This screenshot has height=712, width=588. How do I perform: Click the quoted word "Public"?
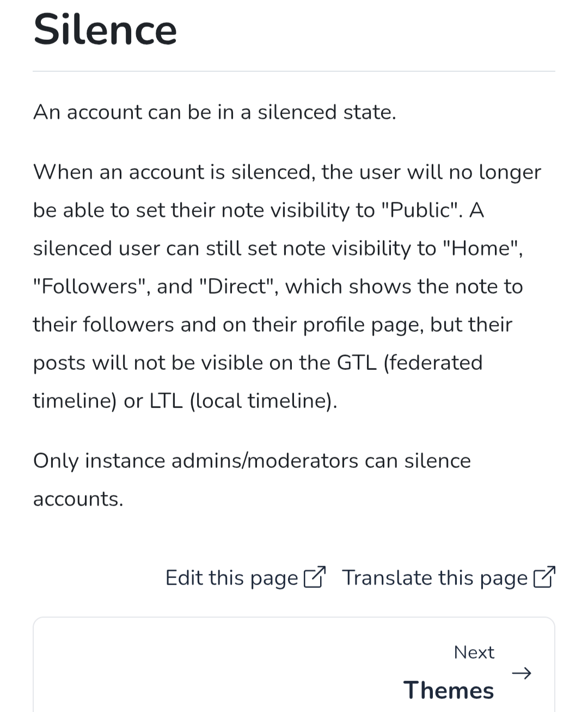[x=424, y=210]
